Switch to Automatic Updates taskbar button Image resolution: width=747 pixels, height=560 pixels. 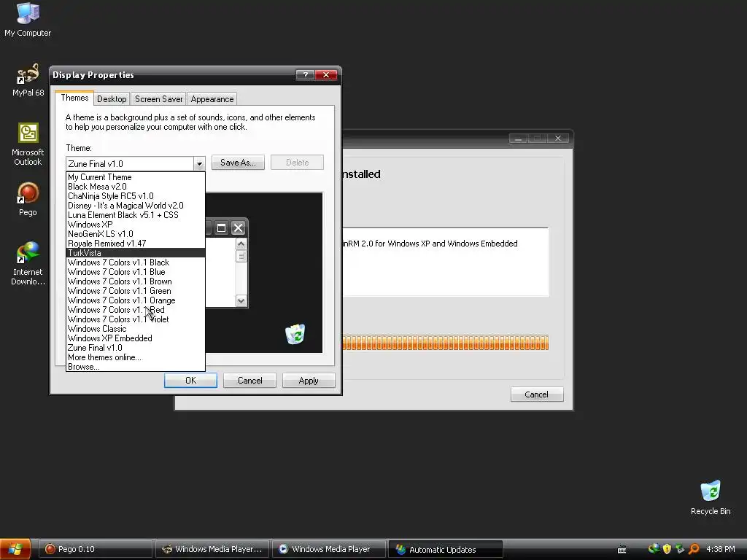point(446,549)
